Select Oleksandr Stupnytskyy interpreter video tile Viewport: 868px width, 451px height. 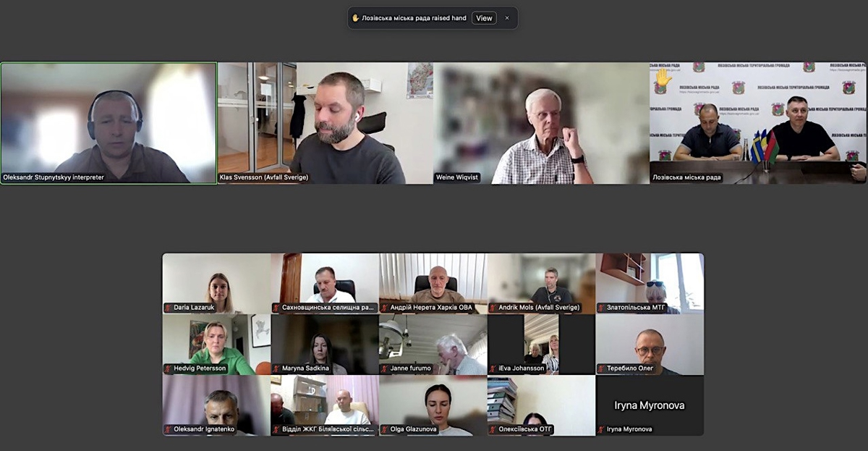109,123
